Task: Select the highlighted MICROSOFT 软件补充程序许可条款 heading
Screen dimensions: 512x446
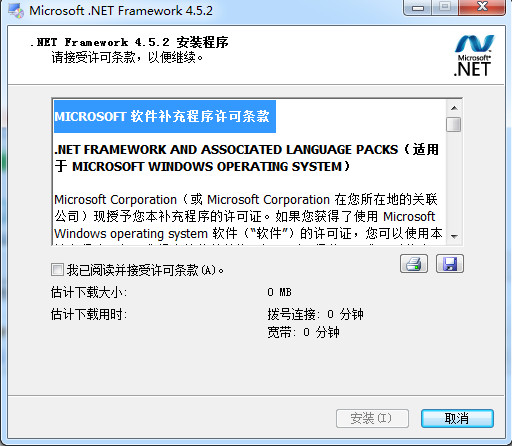Action: [x=165, y=116]
